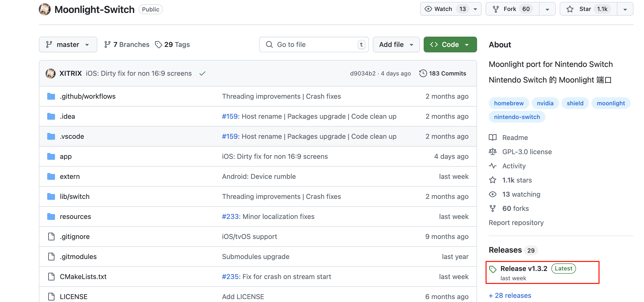Select the nintendo-switch topic tag
Viewport: 644px width, 302px height.
[517, 117]
